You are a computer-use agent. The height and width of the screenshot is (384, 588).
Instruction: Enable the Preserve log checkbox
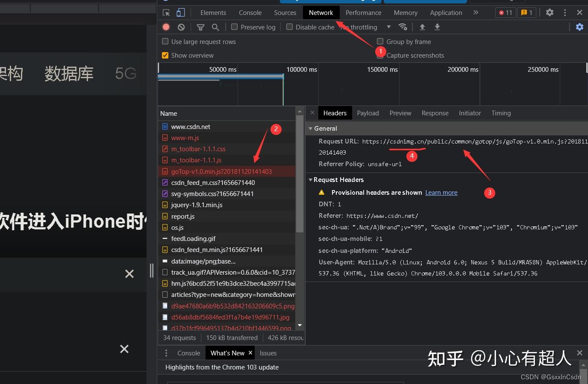234,27
